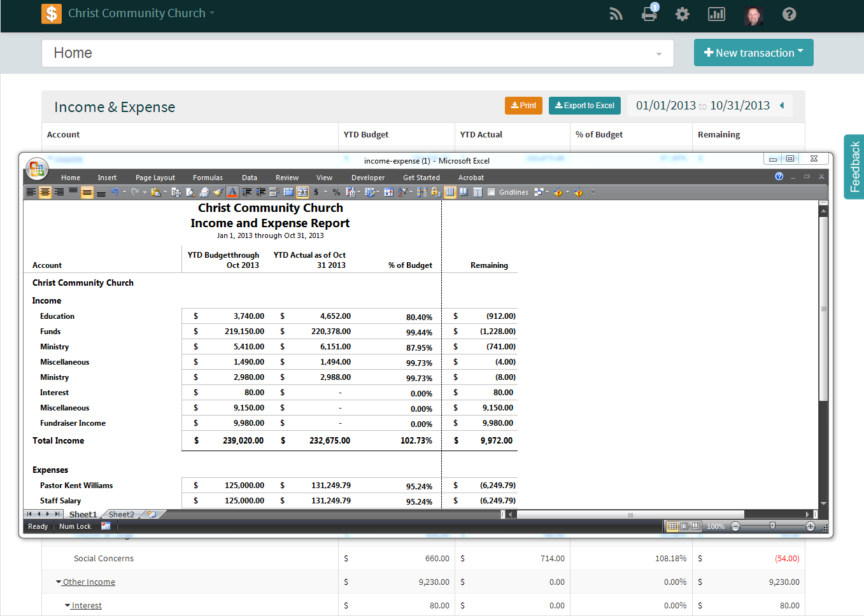864x616 pixels.
Task: Click the Insert Worksheet tab icon
Action: (x=152, y=514)
